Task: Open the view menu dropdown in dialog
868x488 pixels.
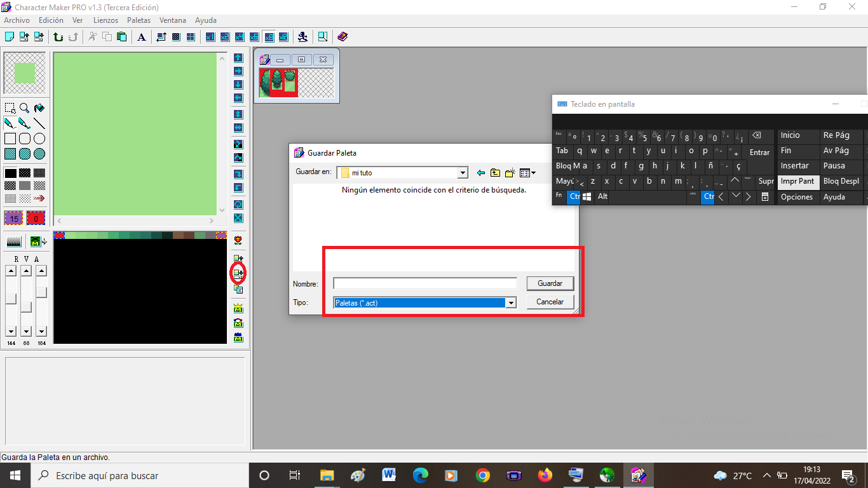Action: pos(527,173)
